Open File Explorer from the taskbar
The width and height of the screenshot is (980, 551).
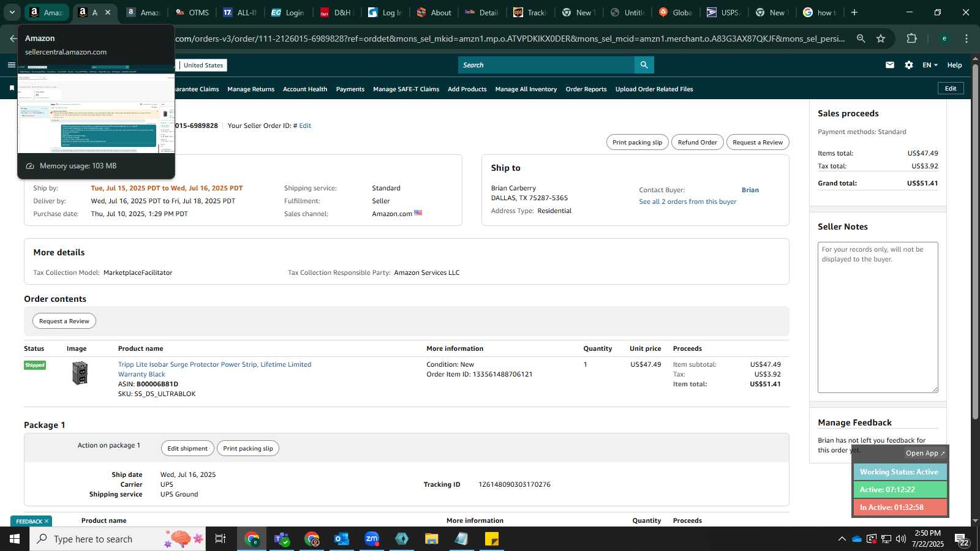(432, 539)
